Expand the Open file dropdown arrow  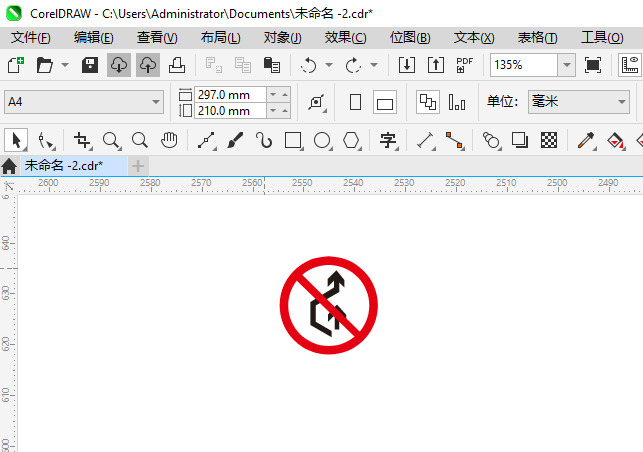point(65,65)
